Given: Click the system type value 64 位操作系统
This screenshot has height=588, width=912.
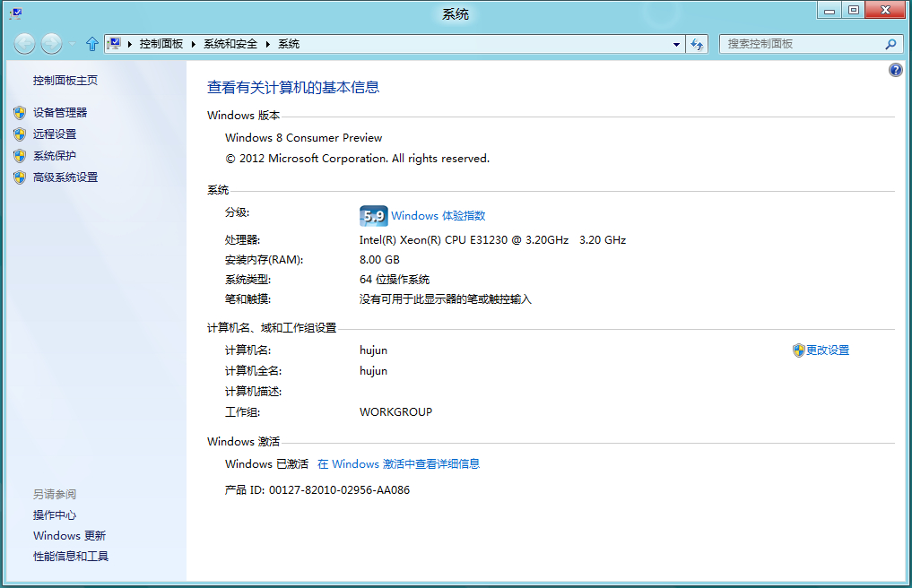Looking at the screenshot, I should [x=395, y=279].
